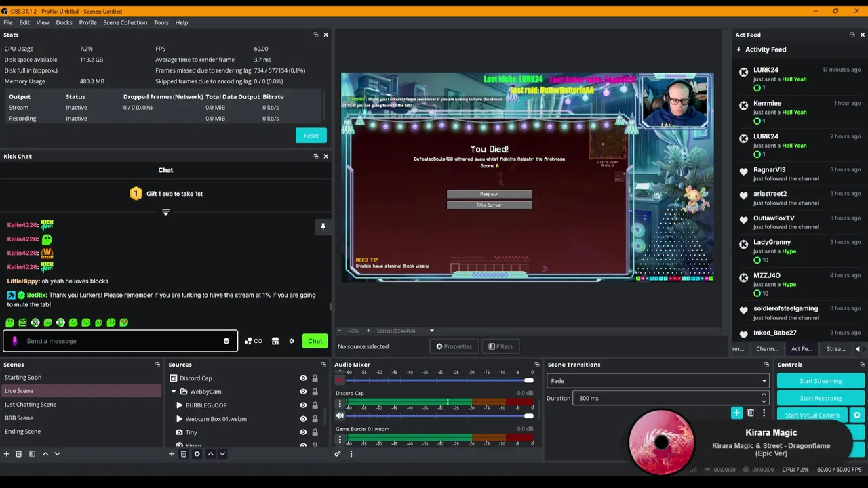This screenshot has height=488, width=868.
Task: Click the Send a message input field
Action: point(120,341)
